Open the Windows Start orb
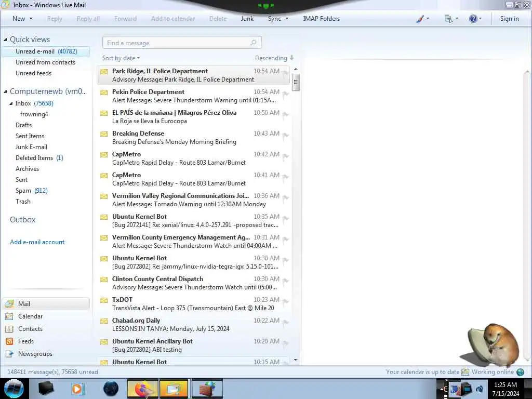 click(x=14, y=389)
